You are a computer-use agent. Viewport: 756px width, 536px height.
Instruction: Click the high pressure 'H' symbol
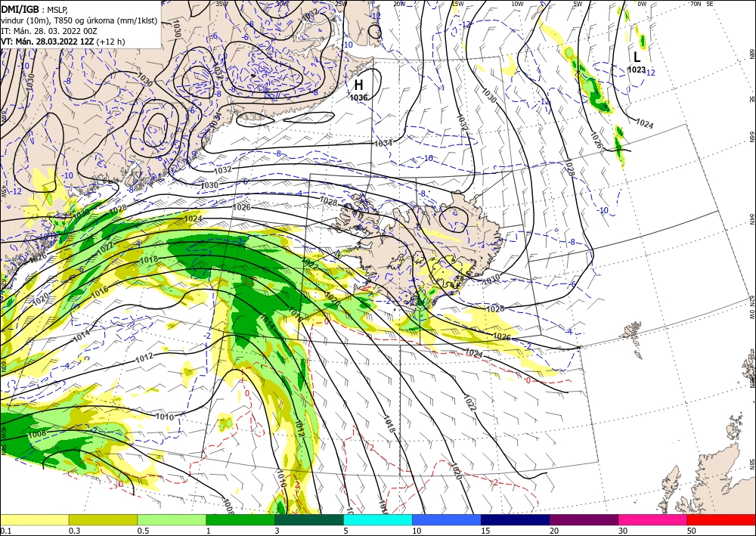(x=358, y=85)
